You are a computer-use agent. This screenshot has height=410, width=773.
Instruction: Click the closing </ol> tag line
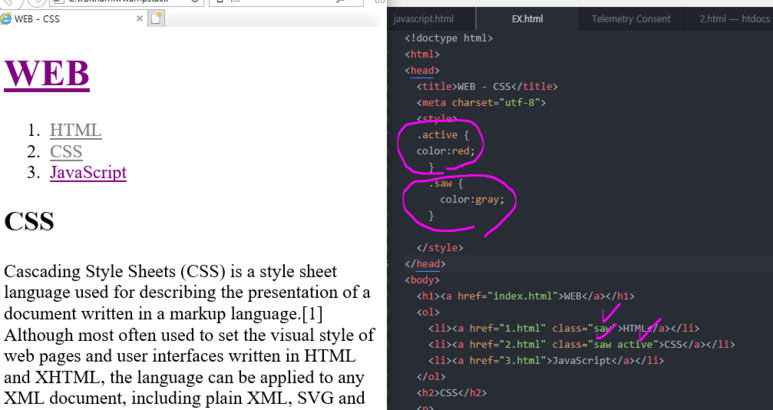click(x=431, y=377)
